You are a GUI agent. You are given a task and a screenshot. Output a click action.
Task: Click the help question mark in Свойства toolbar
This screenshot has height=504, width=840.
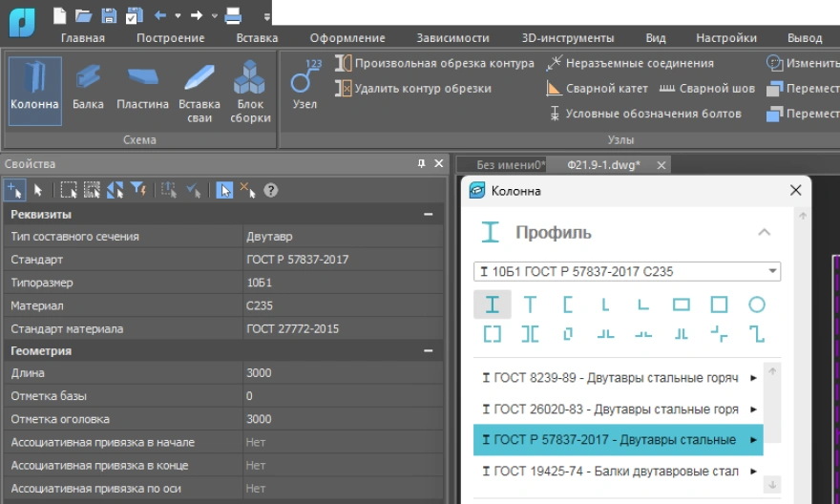click(x=271, y=190)
